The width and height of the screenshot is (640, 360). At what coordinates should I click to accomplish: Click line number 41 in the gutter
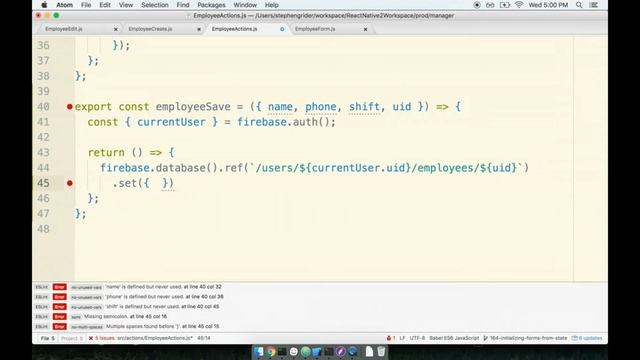(x=43, y=122)
